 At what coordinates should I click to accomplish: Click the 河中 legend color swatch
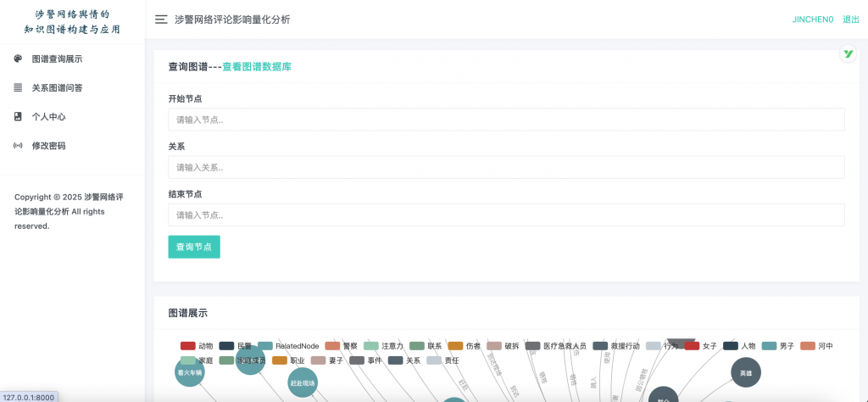point(808,346)
